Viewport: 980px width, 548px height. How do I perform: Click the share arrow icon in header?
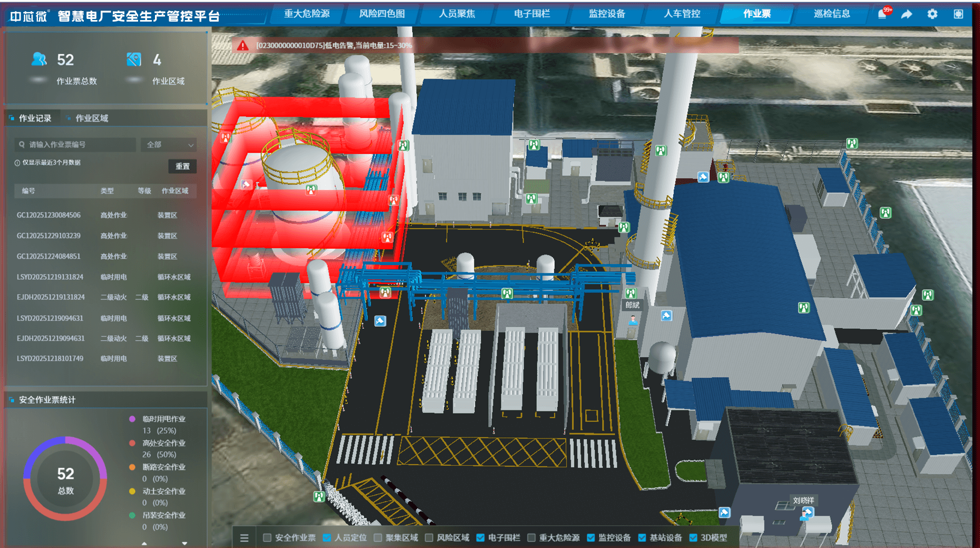click(907, 14)
